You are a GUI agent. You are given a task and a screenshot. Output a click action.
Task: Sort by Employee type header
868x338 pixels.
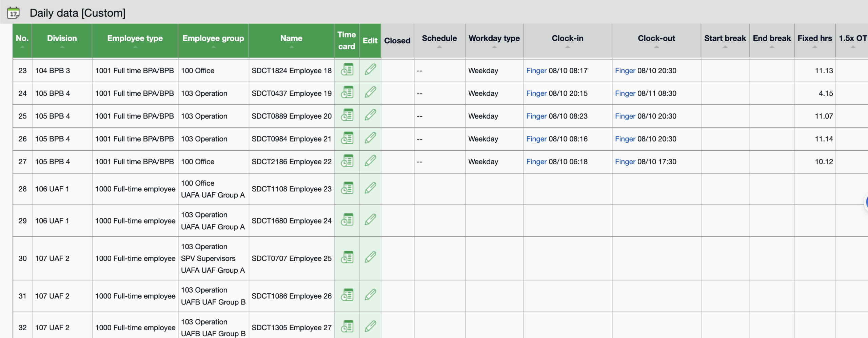tap(135, 39)
